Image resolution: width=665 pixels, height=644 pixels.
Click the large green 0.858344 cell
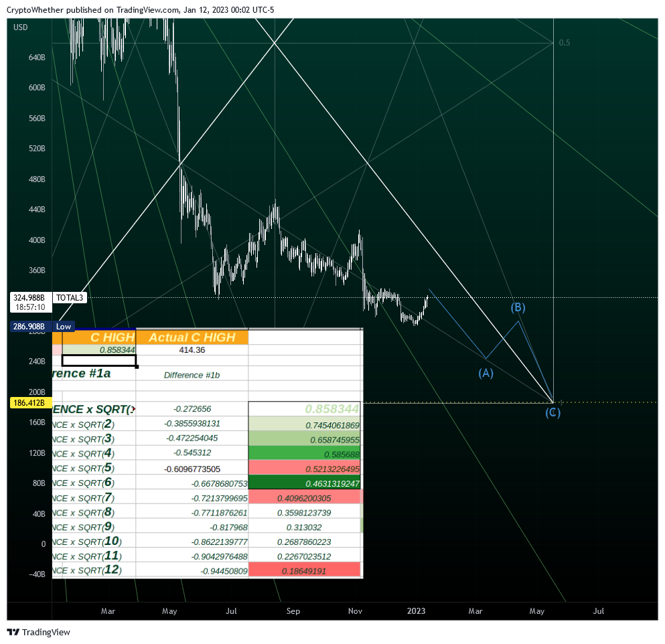click(x=305, y=409)
